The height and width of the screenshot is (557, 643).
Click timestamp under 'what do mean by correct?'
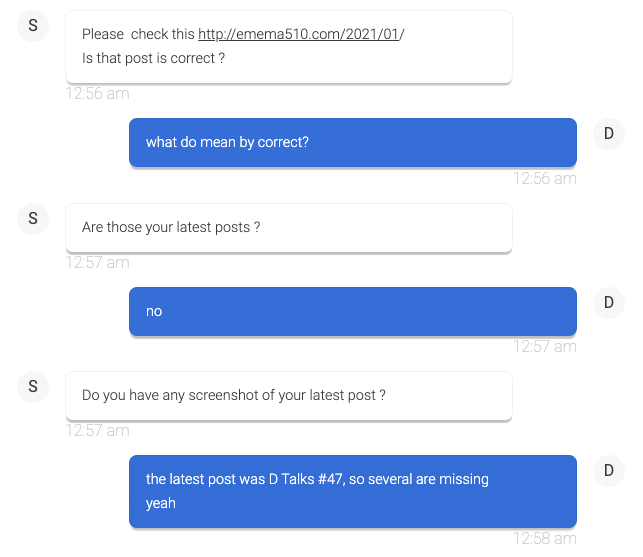(545, 178)
